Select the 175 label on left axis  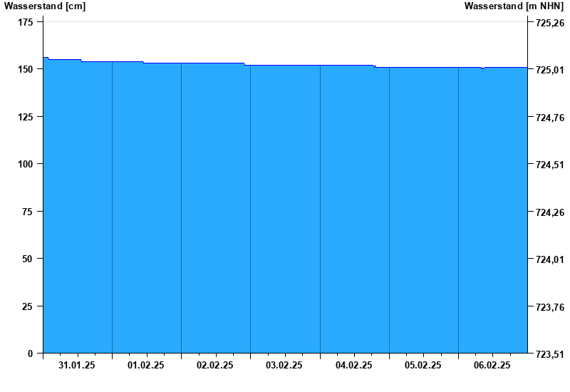click(x=26, y=23)
